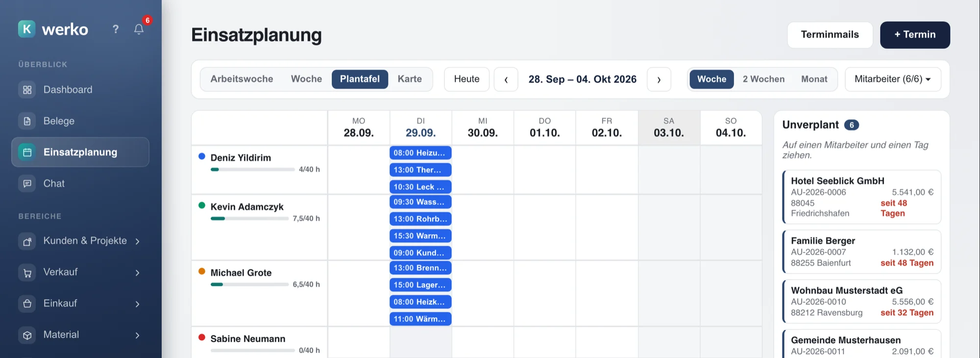Open the help question mark icon
Viewport: 980px width, 358px height.
(x=116, y=29)
